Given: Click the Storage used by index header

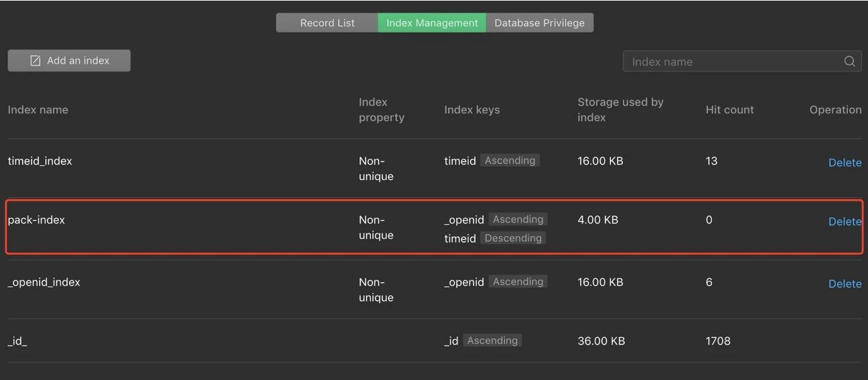Looking at the screenshot, I should pyautogui.click(x=620, y=110).
